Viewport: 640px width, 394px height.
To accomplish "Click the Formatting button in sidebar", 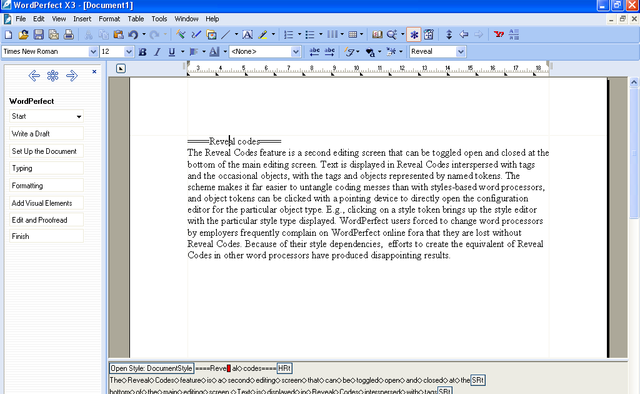I will [47, 185].
